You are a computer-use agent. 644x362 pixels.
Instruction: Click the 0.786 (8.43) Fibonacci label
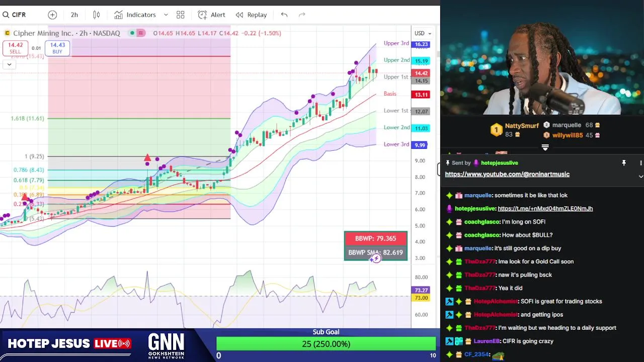(x=28, y=170)
